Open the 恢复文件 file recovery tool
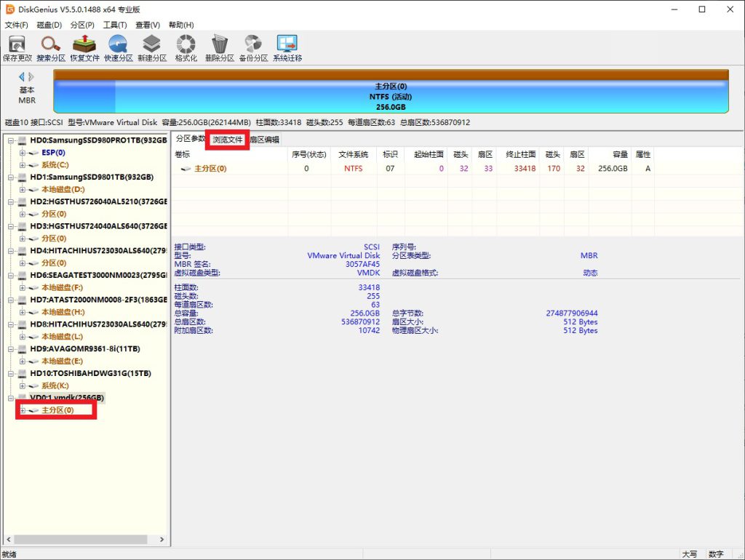This screenshot has height=560, width=745. click(x=84, y=48)
